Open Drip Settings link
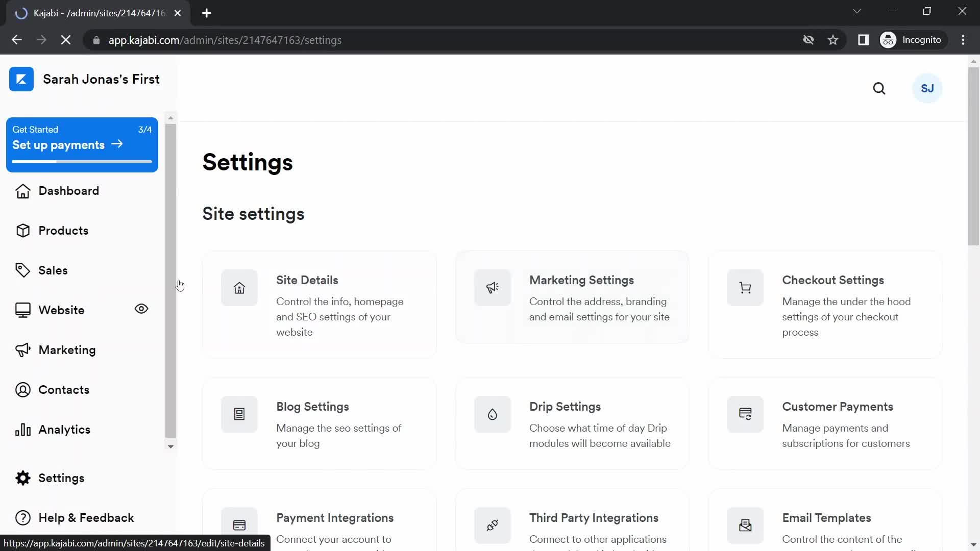The image size is (980, 551). [x=565, y=407]
